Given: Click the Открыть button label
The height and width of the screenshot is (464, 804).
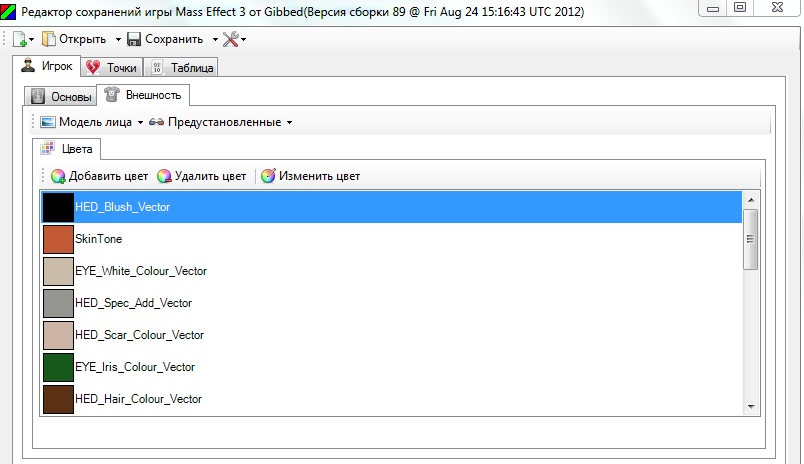Looking at the screenshot, I should pos(82,39).
